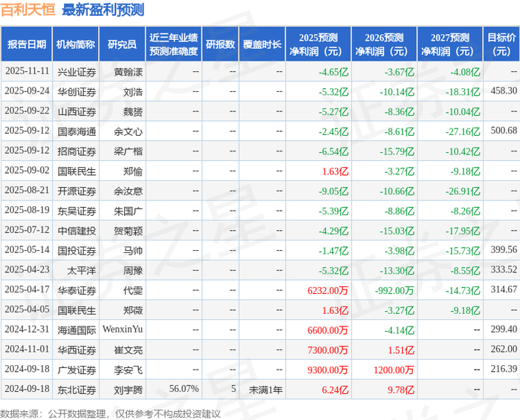Click 兴业证券 institution name

click(x=77, y=72)
